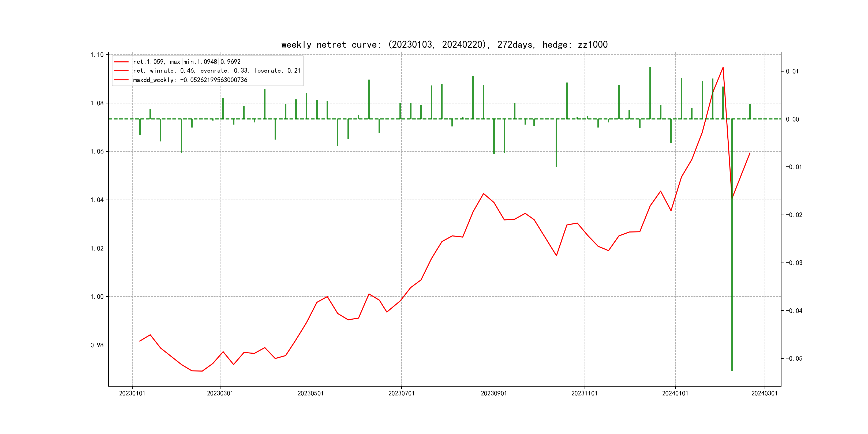
Task: Click the 20230701 x-axis label
Action: (401, 393)
